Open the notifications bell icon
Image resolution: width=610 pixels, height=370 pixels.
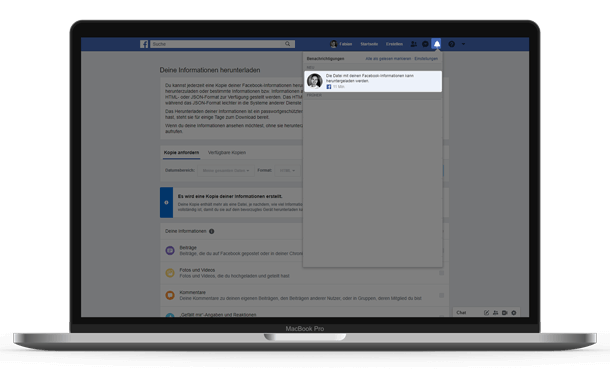click(436, 44)
